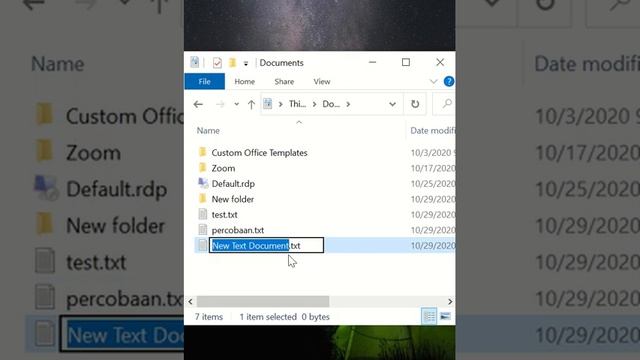
Task: Click the Forward navigation arrow
Action: tap(220, 104)
